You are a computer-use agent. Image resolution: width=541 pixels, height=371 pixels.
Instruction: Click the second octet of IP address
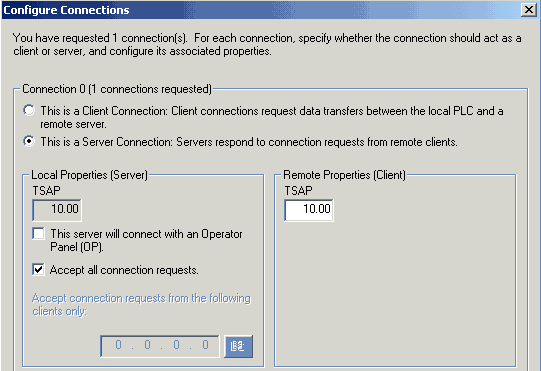[147, 345]
